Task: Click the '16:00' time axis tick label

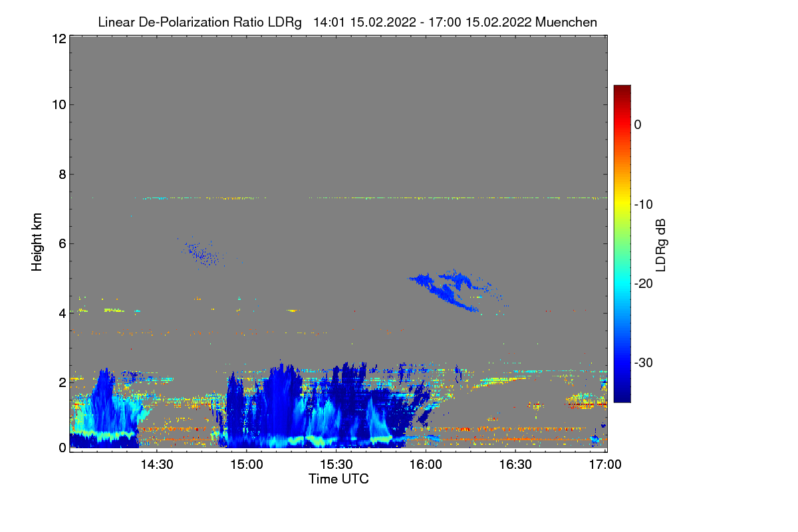Action: [426, 464]
